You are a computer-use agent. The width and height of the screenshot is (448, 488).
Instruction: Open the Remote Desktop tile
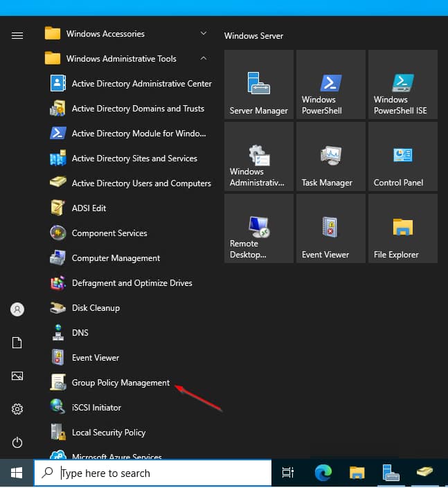(259, 228)
